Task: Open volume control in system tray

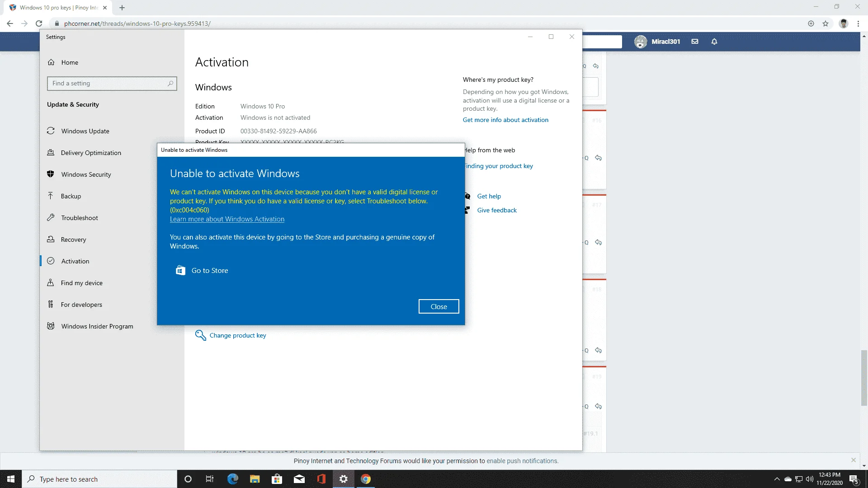Action: 810,479
